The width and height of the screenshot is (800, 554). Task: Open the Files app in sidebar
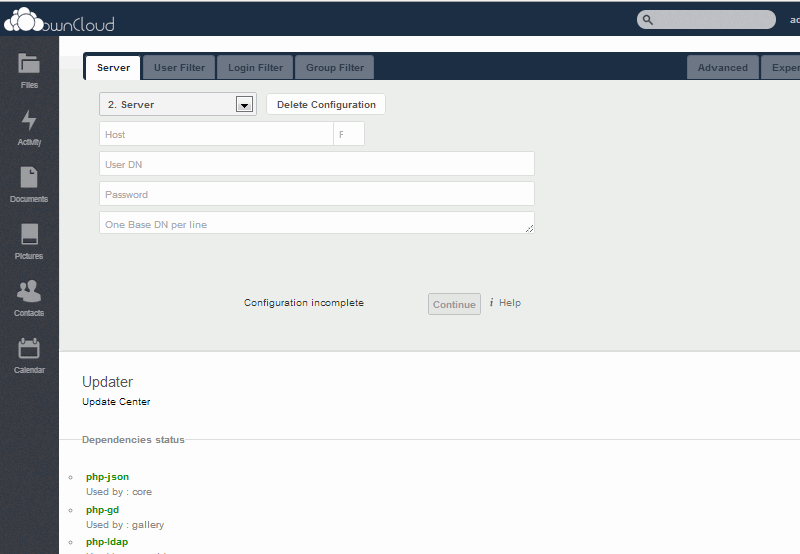(x=29, y=66)
